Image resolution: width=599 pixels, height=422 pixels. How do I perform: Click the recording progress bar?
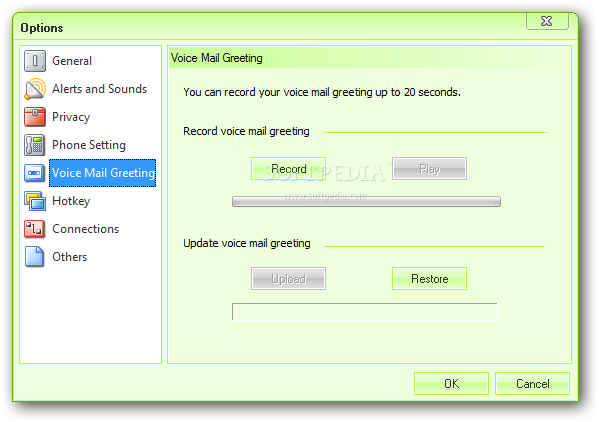pyautogui.click(x=366, y=201)
